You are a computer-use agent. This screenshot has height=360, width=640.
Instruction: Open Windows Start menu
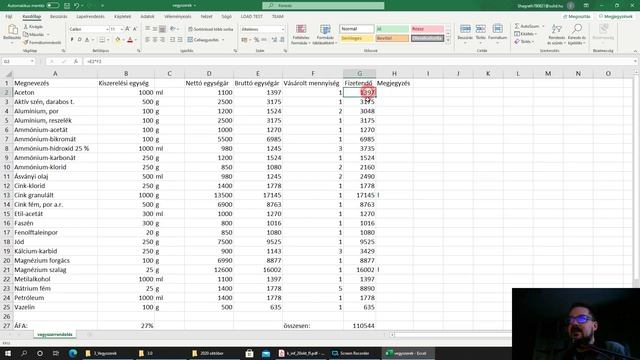point(8,353)
